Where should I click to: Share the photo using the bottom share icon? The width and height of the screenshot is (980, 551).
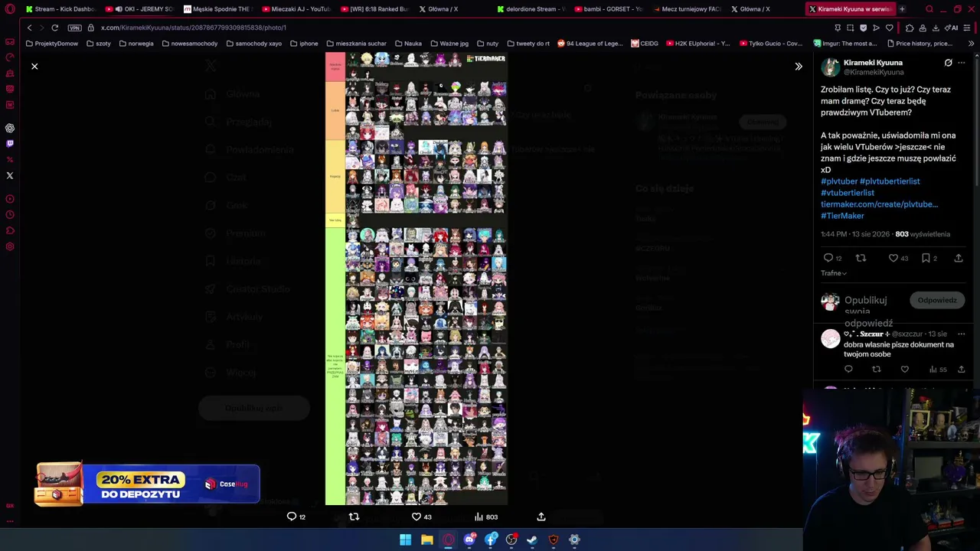pos(541,517)
